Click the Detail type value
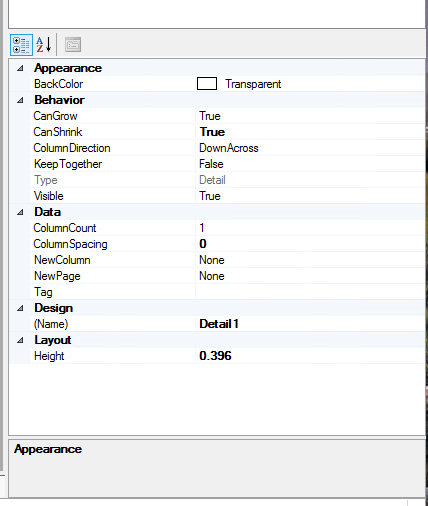This screenshot has width=428, height=506. (x=212, y=180)
